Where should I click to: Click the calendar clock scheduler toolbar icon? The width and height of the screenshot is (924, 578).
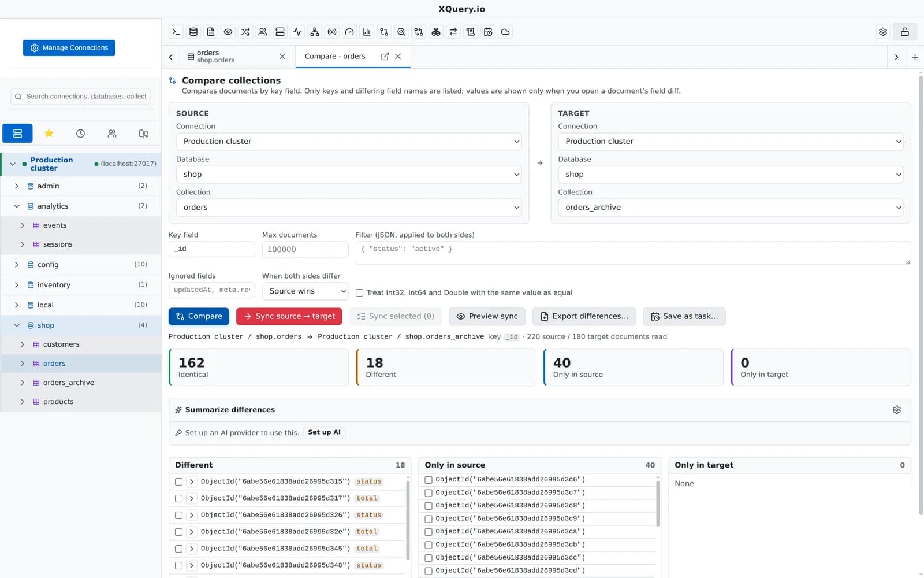[x=488, y=32]
